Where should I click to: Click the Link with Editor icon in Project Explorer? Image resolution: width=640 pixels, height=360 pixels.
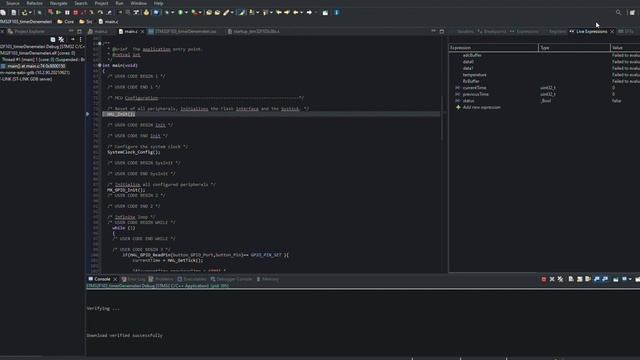[61, 40]
